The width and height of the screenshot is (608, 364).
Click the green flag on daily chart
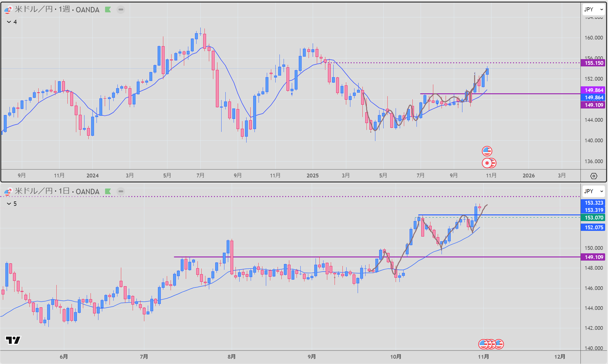click(x=108, y=191)
